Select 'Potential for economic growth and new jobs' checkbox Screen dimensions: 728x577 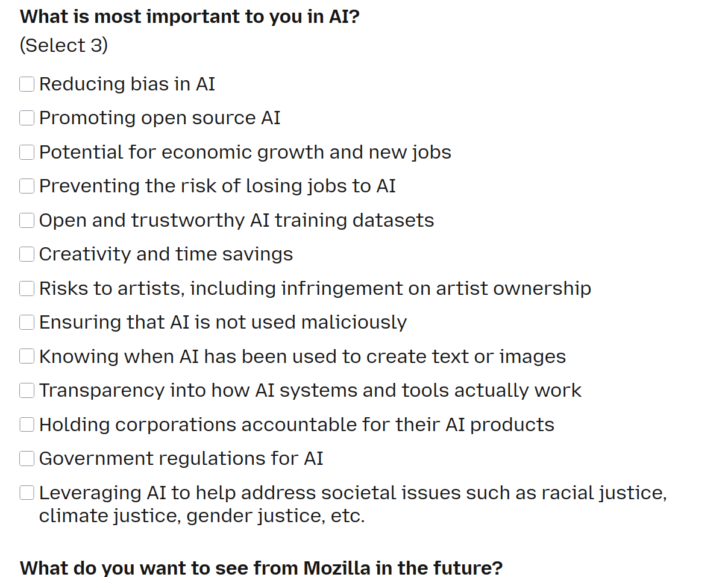27,152
